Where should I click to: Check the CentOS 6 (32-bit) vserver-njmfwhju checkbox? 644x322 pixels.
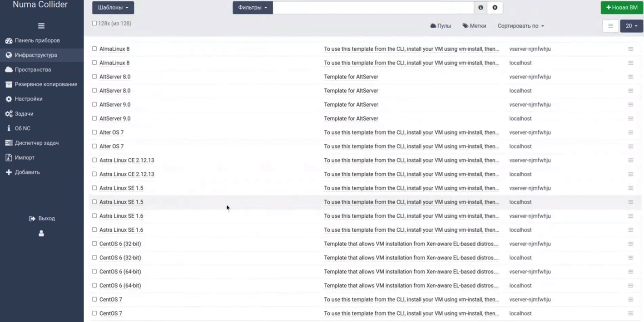click(94, 244)
